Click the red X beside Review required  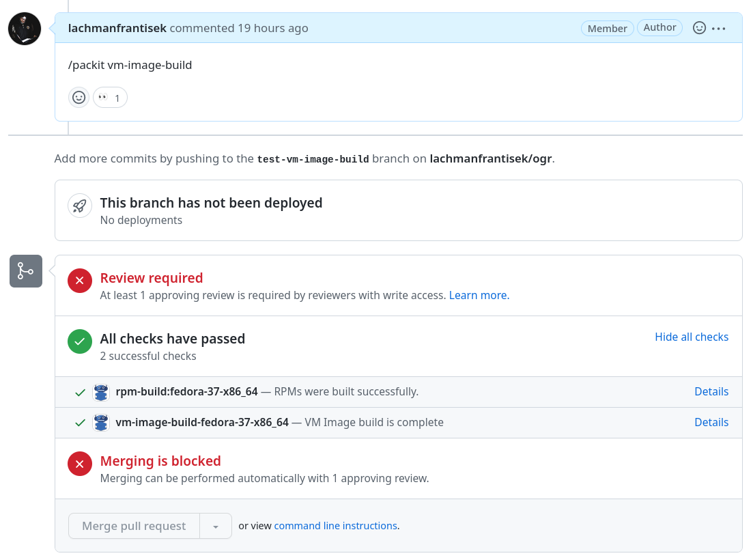(x=80, y=281)
